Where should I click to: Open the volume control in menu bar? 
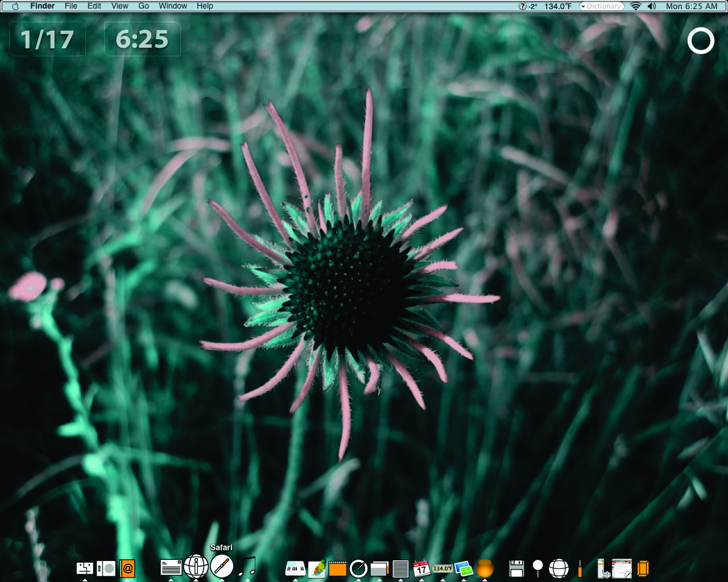tap(652, 6)
